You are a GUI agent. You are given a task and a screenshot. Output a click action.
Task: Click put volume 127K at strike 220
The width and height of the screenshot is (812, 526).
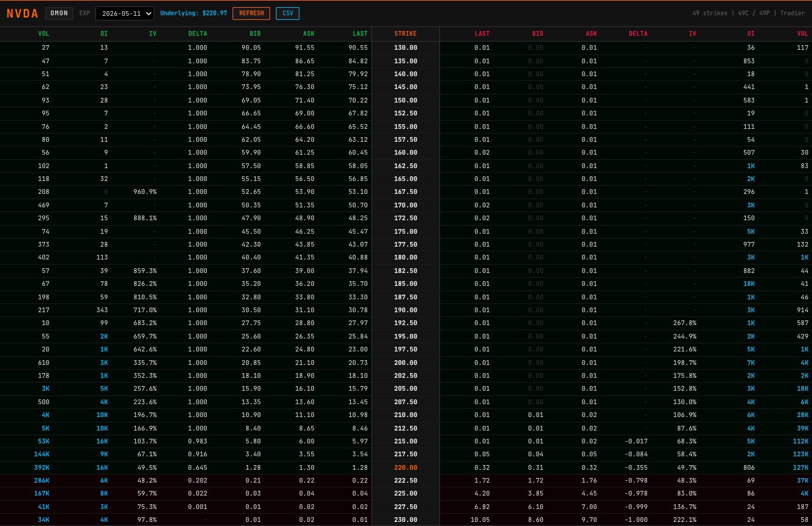[800, 467]
